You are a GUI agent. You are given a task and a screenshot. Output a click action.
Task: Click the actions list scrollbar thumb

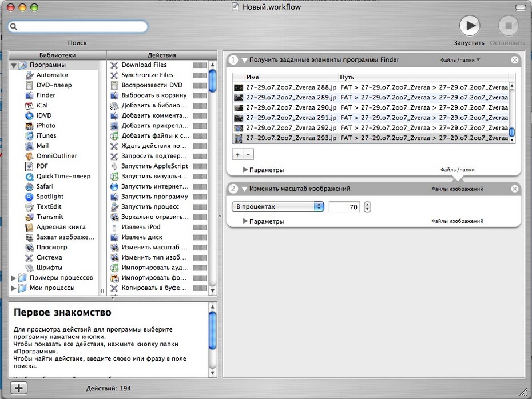213,81
